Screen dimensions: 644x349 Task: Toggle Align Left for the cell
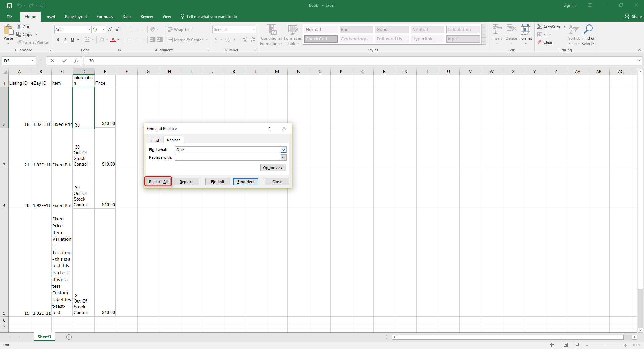[127, 40]
